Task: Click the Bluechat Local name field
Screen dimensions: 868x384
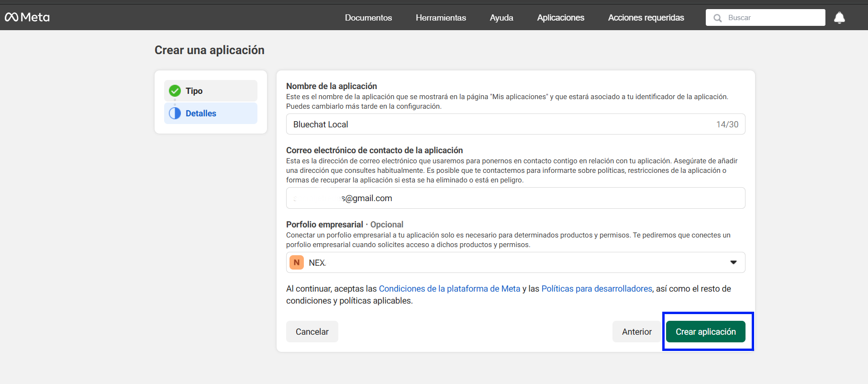Action: (502, 124)
